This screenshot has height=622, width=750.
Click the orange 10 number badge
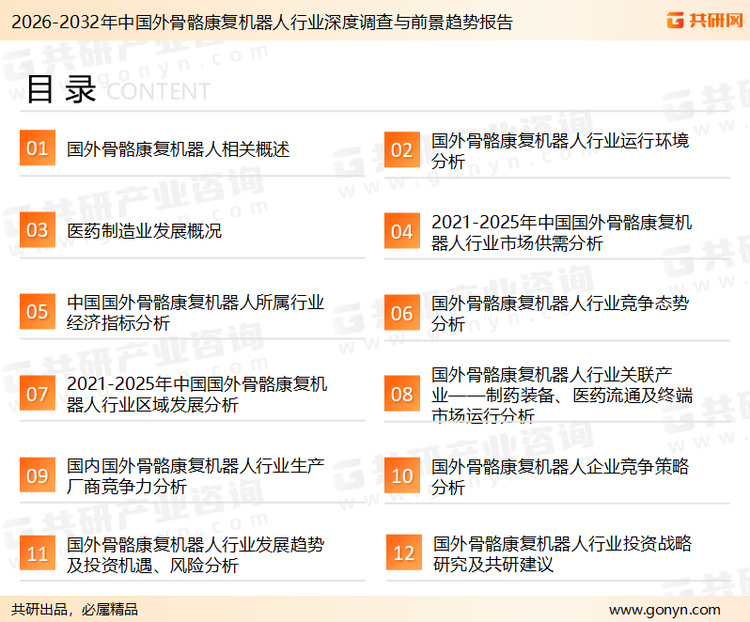[x=402, y=476]
